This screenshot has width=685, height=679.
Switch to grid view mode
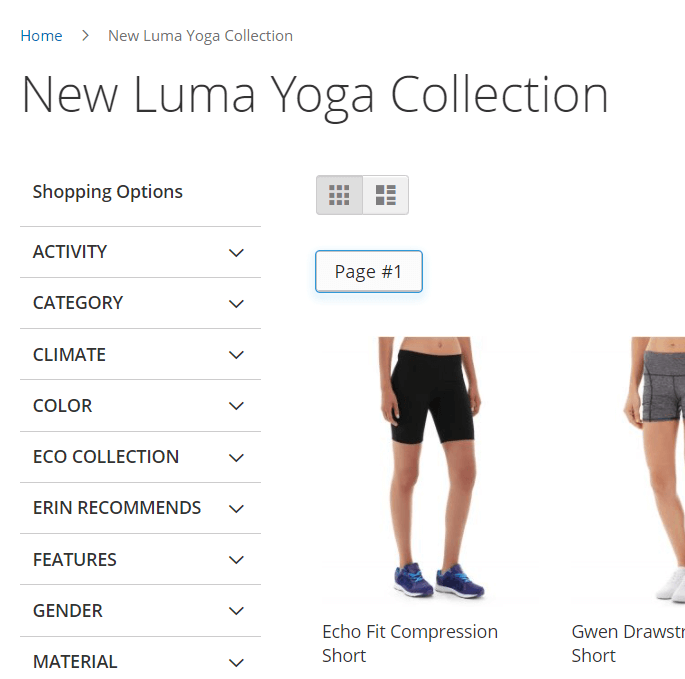[x=339, y=195]
